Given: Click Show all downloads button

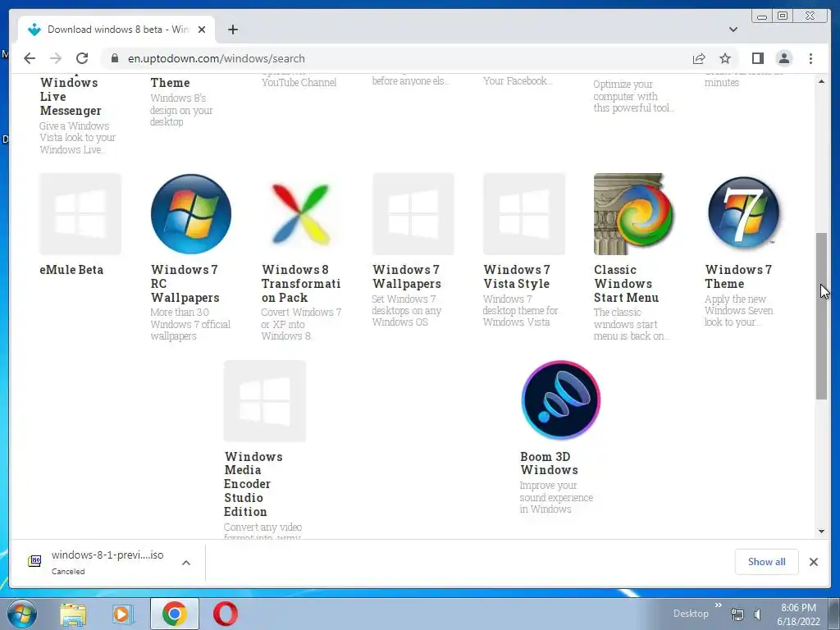Looking at the screenshot, I should tap(767, 561).
